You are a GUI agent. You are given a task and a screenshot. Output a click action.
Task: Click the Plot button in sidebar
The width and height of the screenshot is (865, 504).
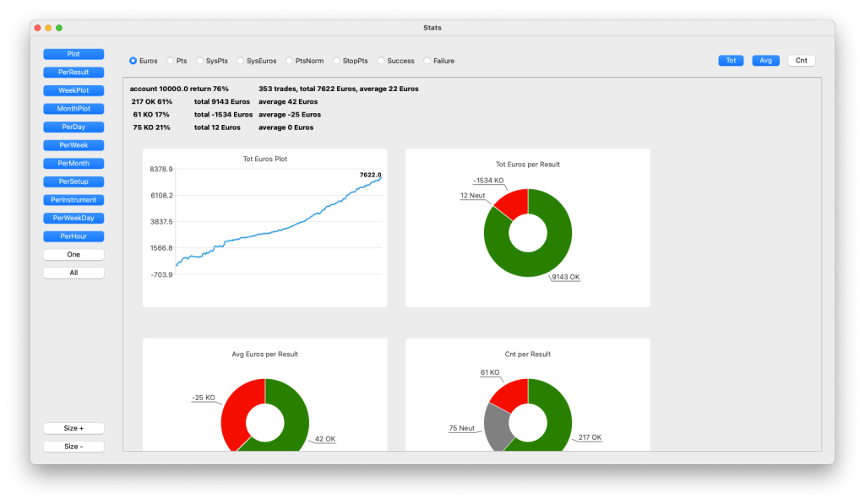[x=73, y=54]
